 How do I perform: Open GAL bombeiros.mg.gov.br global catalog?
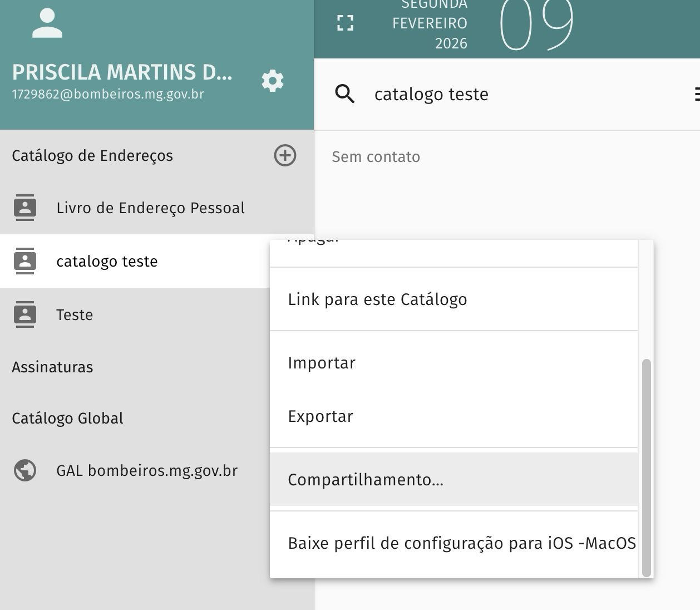pyautogui.click(x=147, y=470)
